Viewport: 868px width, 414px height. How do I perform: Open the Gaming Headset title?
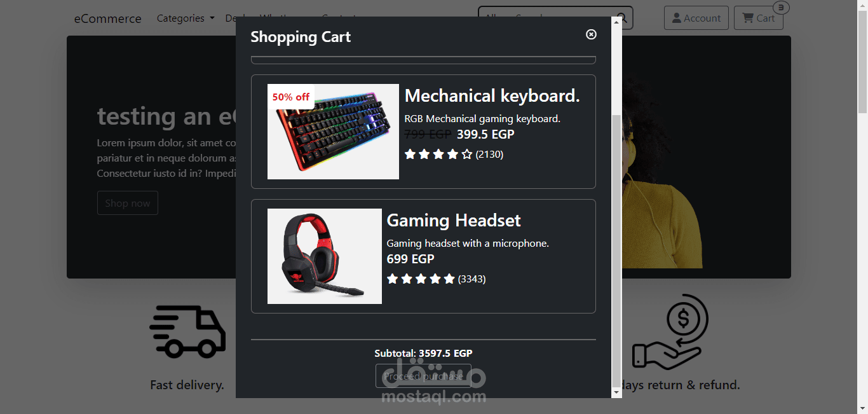coord(454,220)
